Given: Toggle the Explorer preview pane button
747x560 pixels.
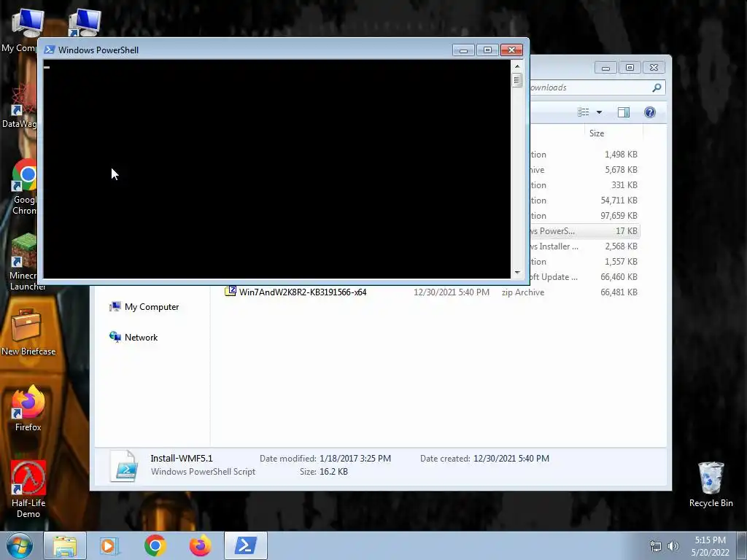Looking at the screenshot, I should point(624,112).
